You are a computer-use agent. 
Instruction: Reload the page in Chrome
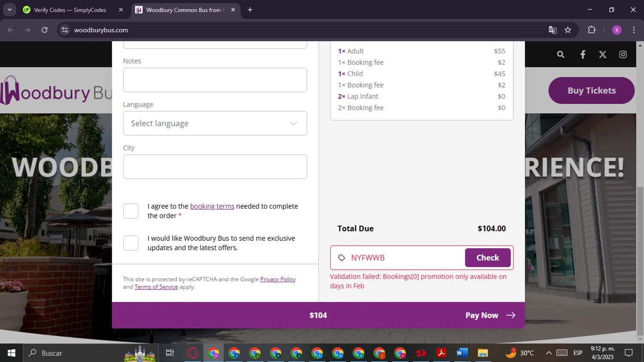coord(45,30)
